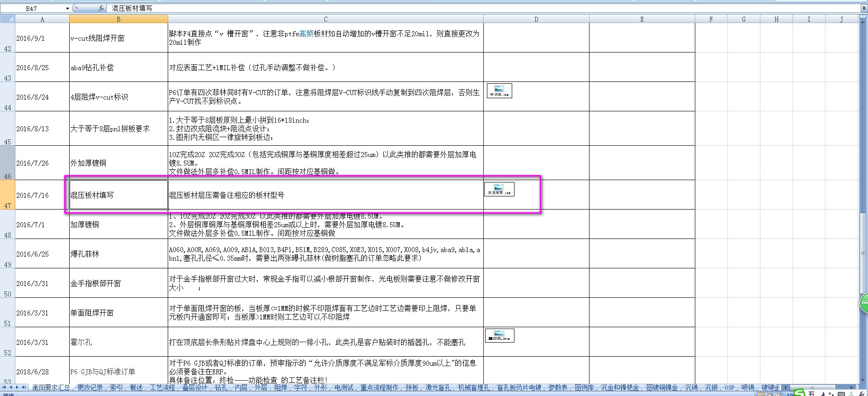
Task: Click the input method wrench settings icon
Action: 862,394
